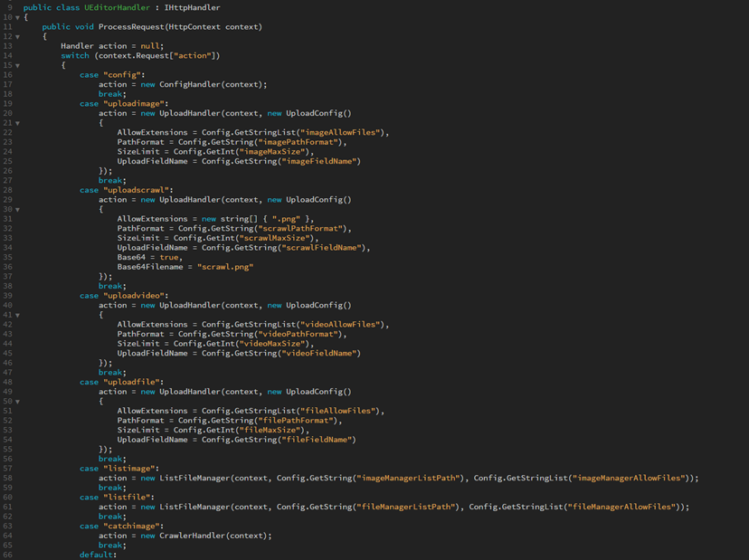
Task: Click line number 9 in the gutter
Action: click(9, 7)
